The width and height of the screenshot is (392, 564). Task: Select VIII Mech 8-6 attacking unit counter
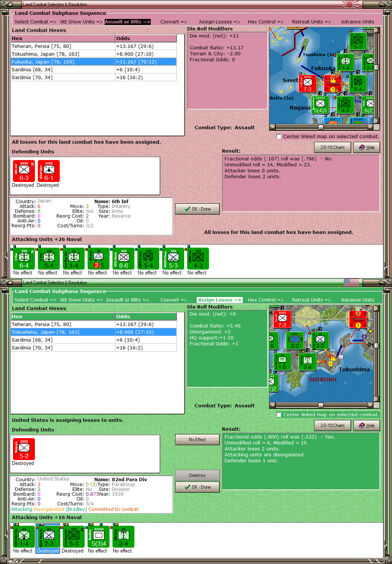coord(123,258)
